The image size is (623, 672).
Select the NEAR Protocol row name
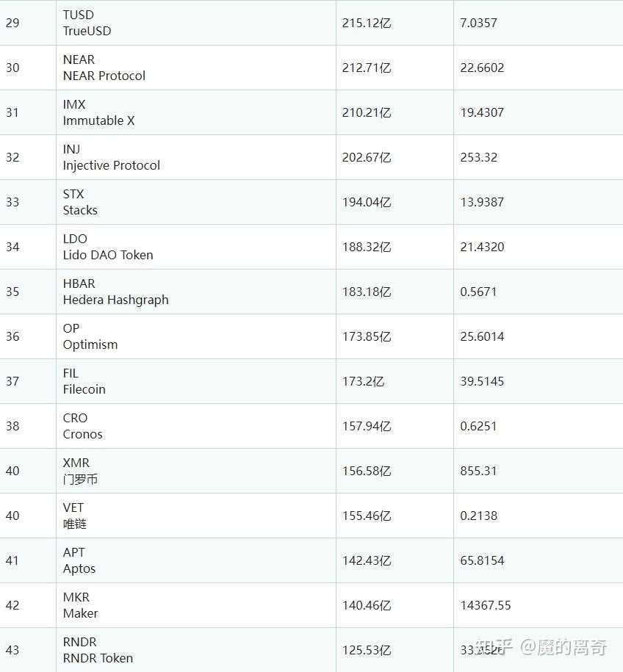pos(104,68)
